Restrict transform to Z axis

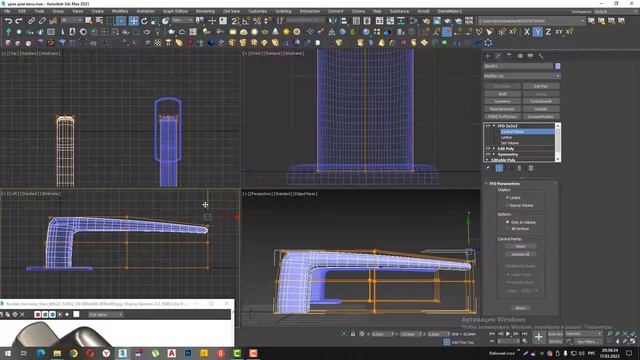(548, 31)
